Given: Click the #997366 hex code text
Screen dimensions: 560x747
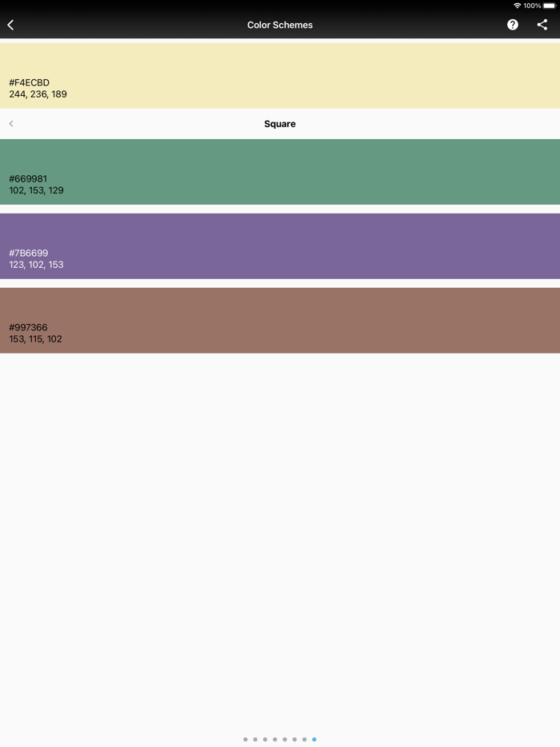Looking at the screenshot, I should pyautogui.click(x=28, y=327).
